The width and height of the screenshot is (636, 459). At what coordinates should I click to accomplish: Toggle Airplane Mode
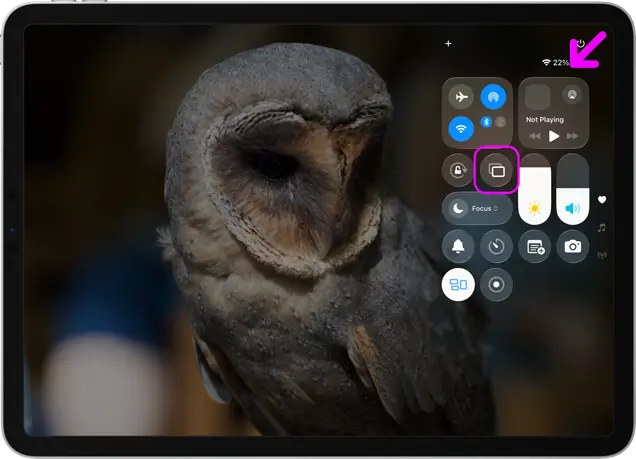[x=461, y=97]
